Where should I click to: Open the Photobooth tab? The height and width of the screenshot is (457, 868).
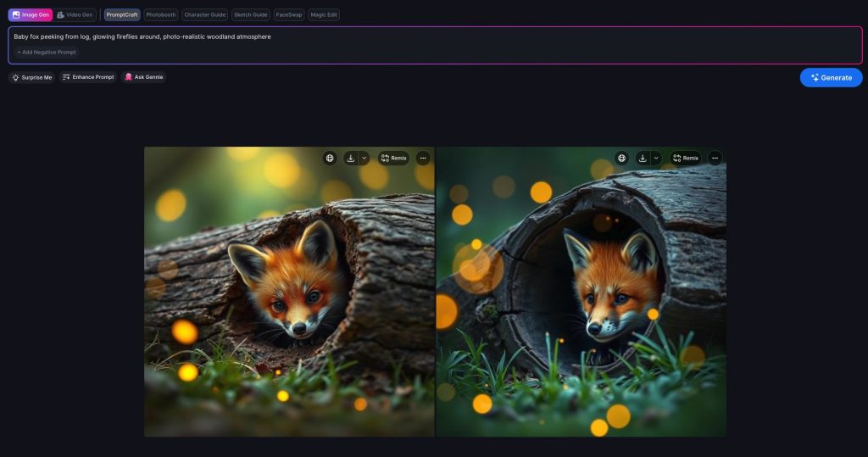(x=160, y=14)
